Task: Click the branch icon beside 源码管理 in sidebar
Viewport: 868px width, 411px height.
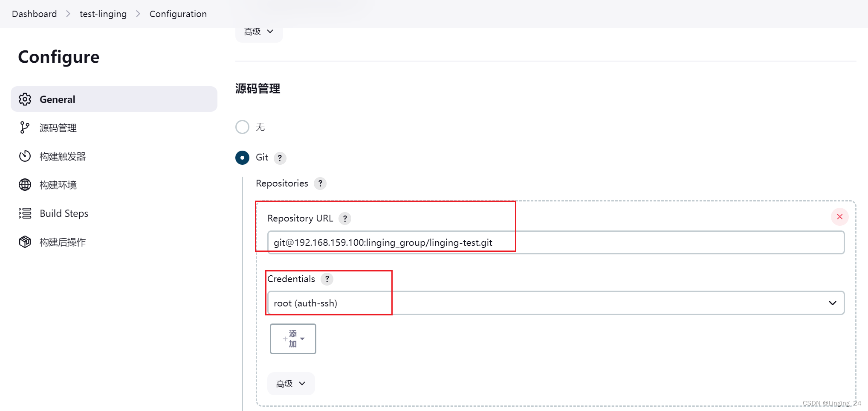Action: point(25,128)
